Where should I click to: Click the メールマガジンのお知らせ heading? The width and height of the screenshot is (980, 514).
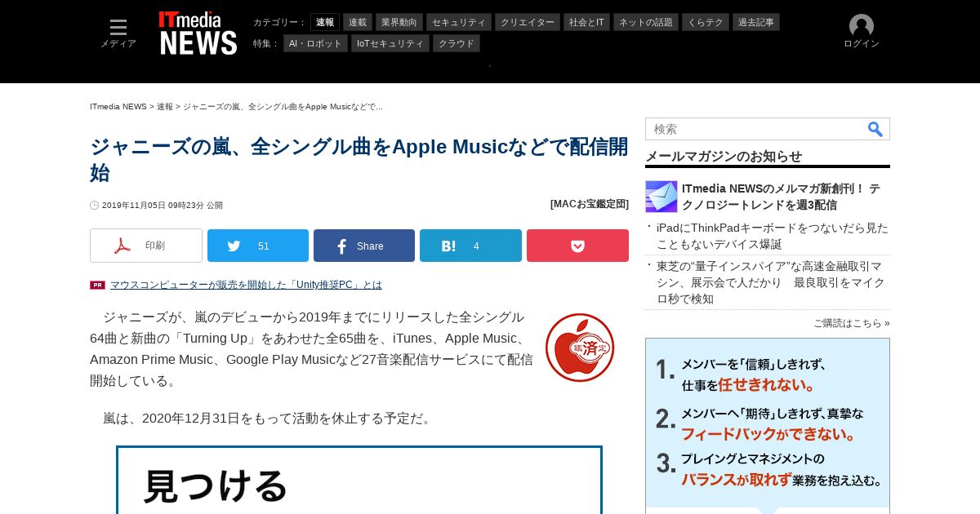(724, 156)
